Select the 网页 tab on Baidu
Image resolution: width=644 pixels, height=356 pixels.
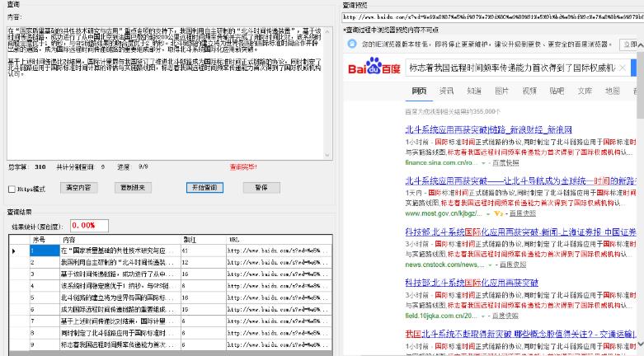[x=419, y=91]
